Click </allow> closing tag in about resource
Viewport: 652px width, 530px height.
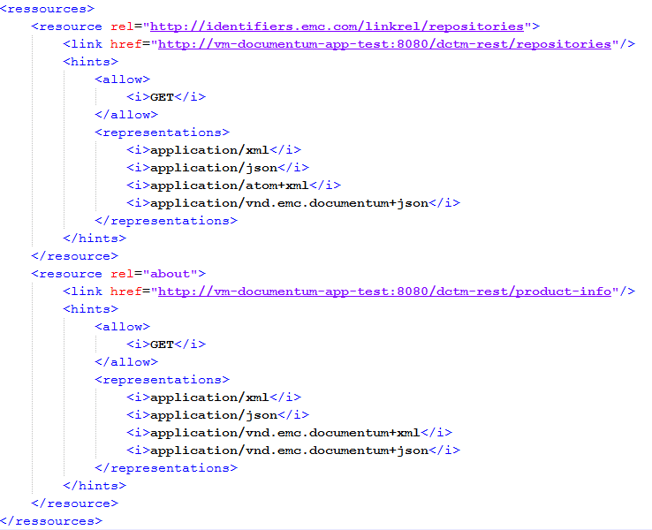click(126, 362)
